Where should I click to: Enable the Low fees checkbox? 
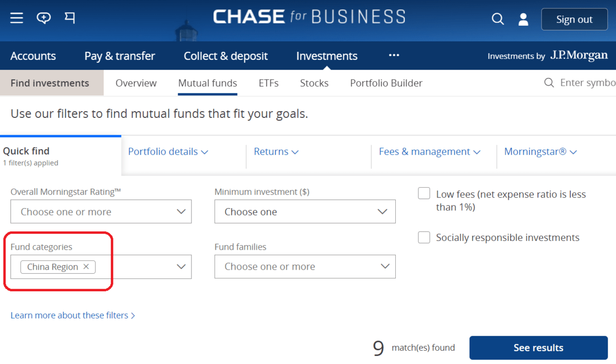pos(423,193)
